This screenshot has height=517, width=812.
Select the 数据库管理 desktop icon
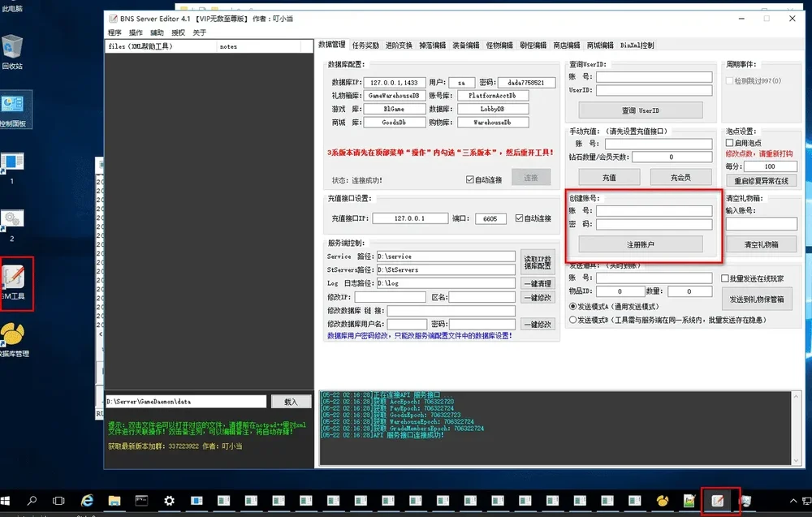[14, 340]
